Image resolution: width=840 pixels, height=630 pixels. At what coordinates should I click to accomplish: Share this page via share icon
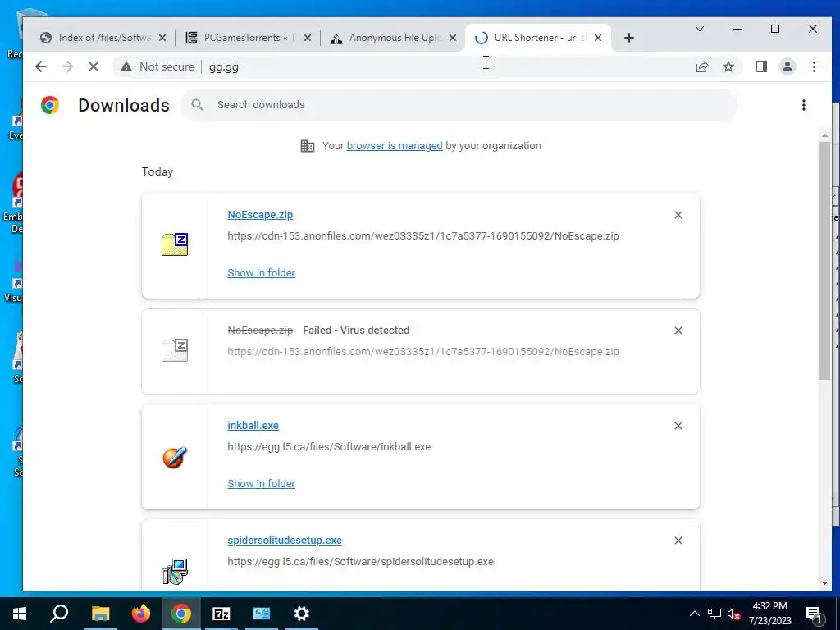[x=702, y=66]
